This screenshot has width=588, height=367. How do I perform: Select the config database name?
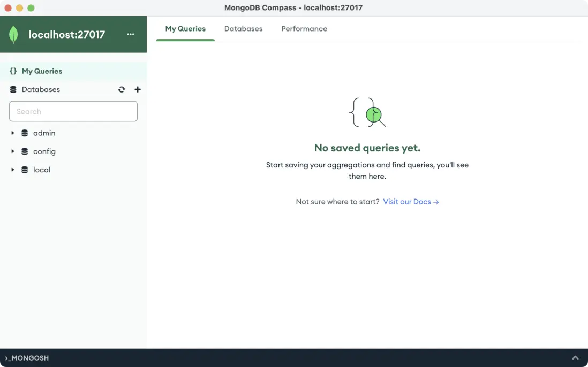pos(44,151)
